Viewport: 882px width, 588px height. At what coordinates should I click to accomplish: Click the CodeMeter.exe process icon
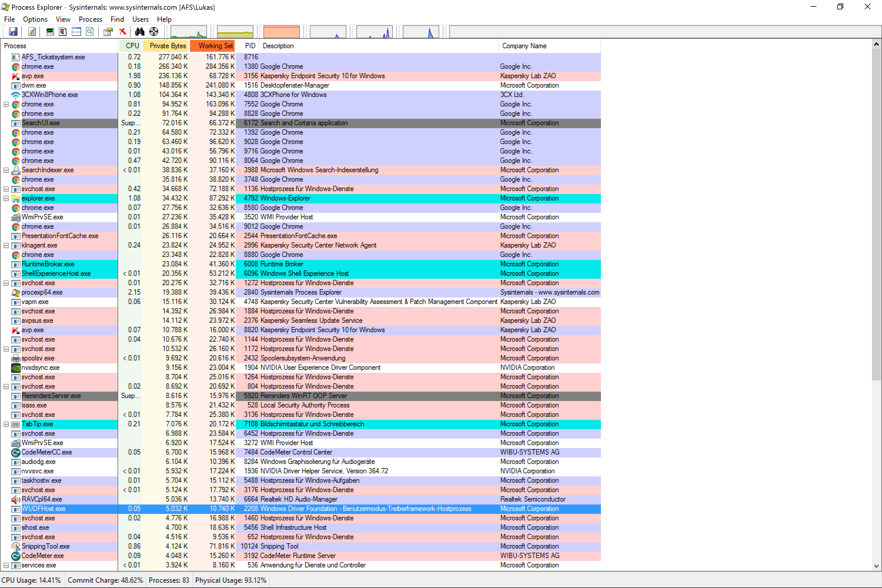point(16,556)
